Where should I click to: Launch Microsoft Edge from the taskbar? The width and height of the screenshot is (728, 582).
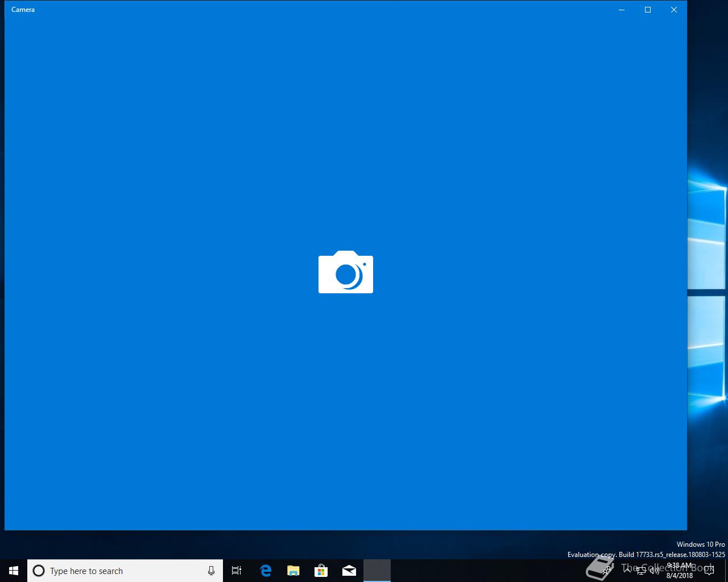(266, 571)
